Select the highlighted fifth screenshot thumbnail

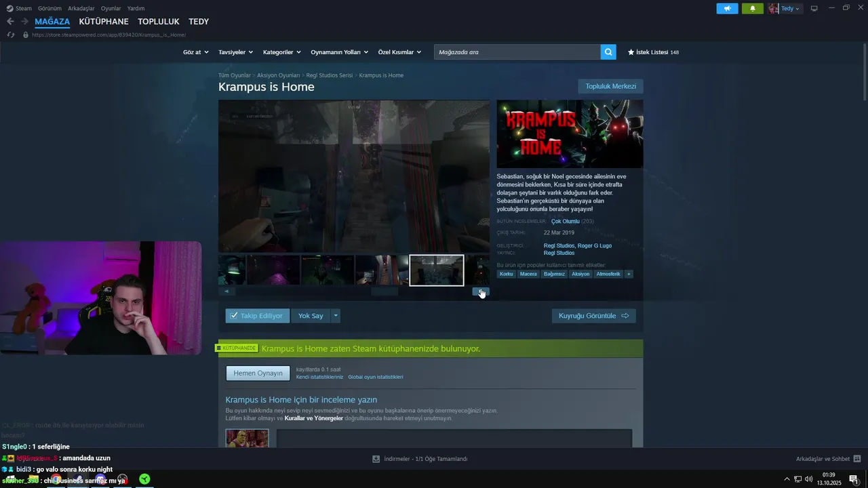[x=437, y=270]
